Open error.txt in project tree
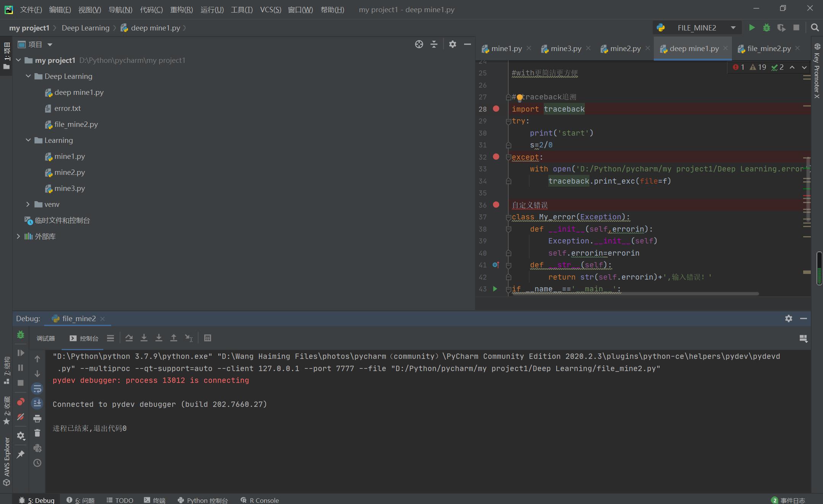This screenshot has width=823, height=504. (67, 108)
